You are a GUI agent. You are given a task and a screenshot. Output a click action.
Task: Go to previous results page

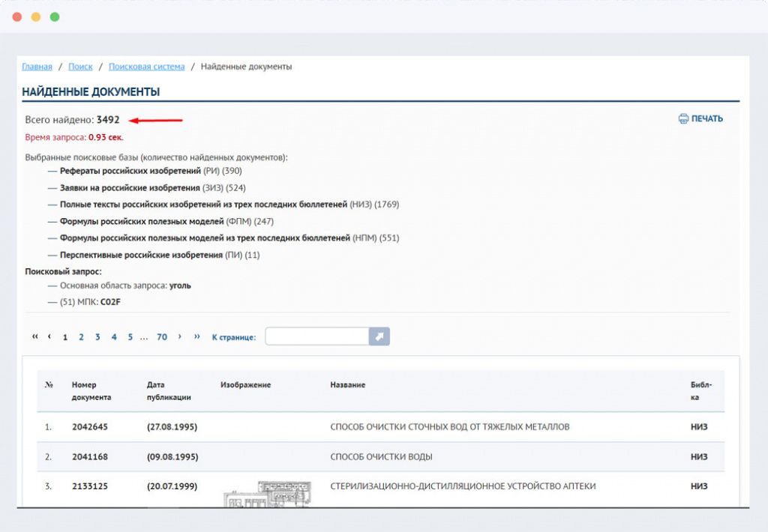49,337
